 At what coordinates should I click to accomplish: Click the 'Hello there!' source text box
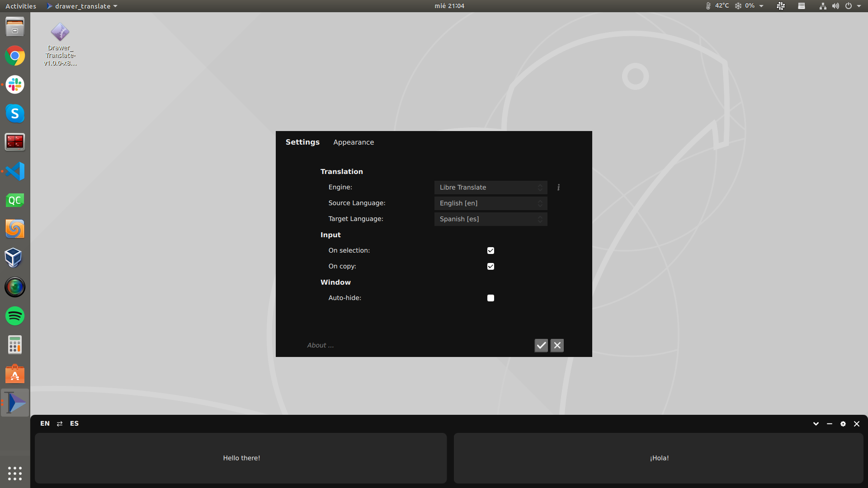tap(241, 458)
